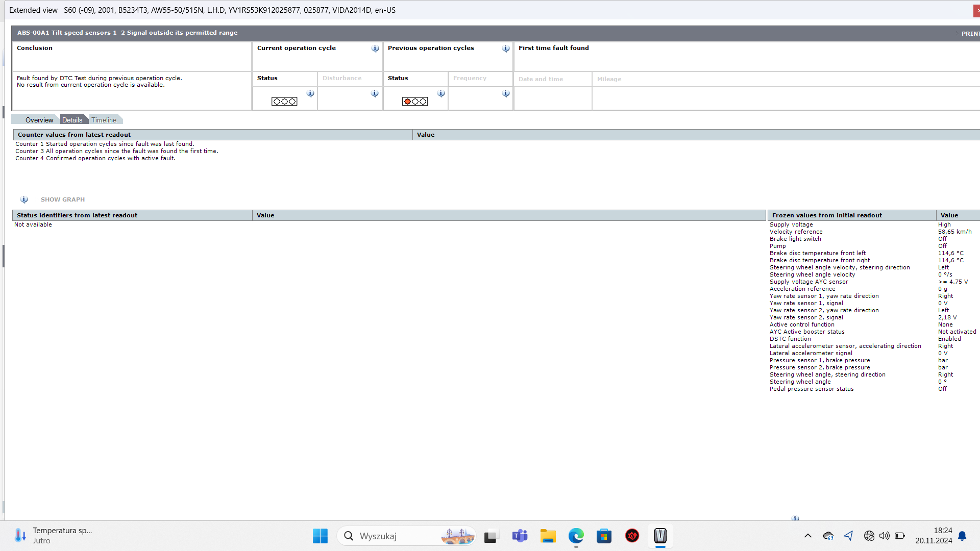Click the PRINT button

[x=969, y=34]
